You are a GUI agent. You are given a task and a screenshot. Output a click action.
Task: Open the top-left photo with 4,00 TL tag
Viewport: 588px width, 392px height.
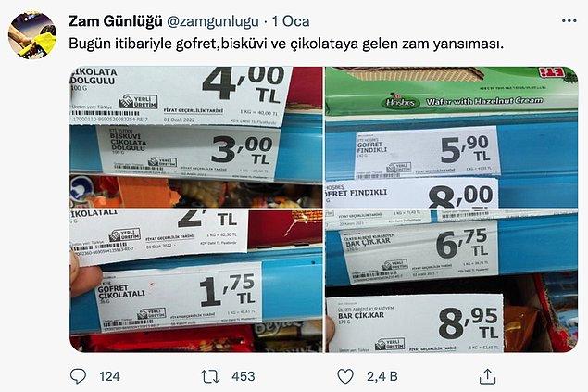(195, 137)
